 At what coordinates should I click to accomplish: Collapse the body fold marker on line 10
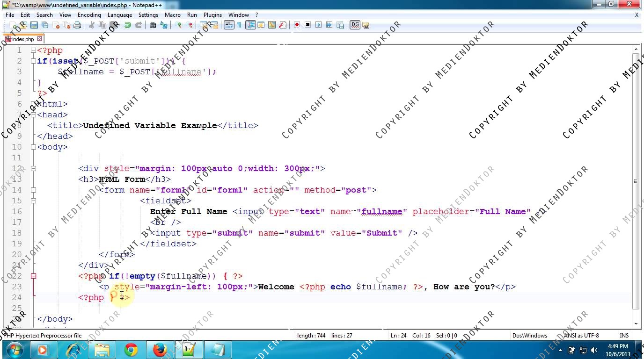pyautogui.click(x=33, y=147)
